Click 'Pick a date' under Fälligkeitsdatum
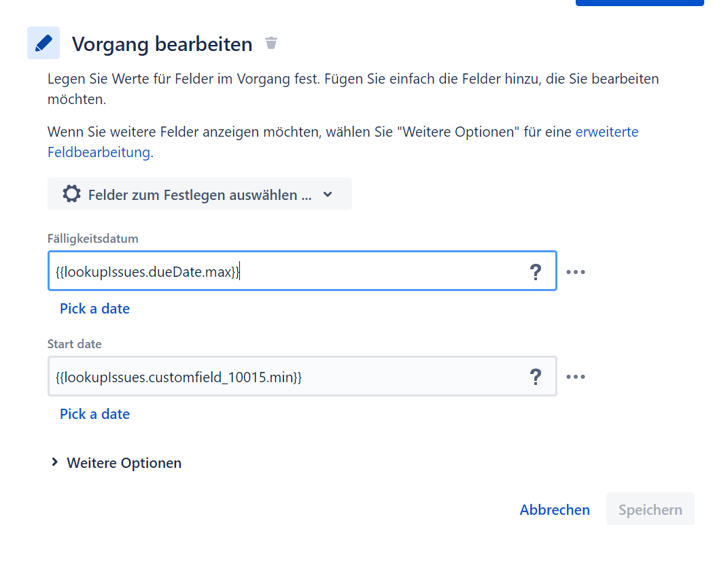728x576 pixels. pos(94,309)
